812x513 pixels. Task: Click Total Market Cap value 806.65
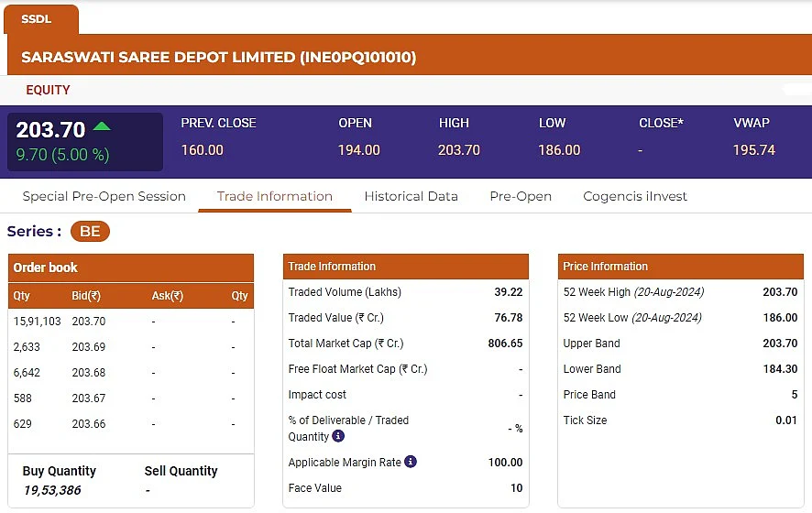coord(505,344)
